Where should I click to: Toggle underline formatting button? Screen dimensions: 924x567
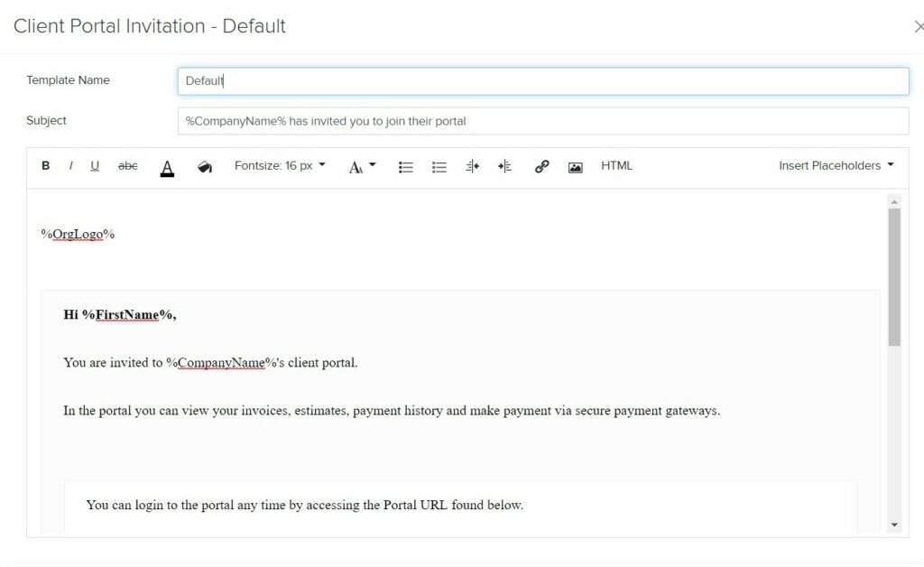[x=94, y=166]
